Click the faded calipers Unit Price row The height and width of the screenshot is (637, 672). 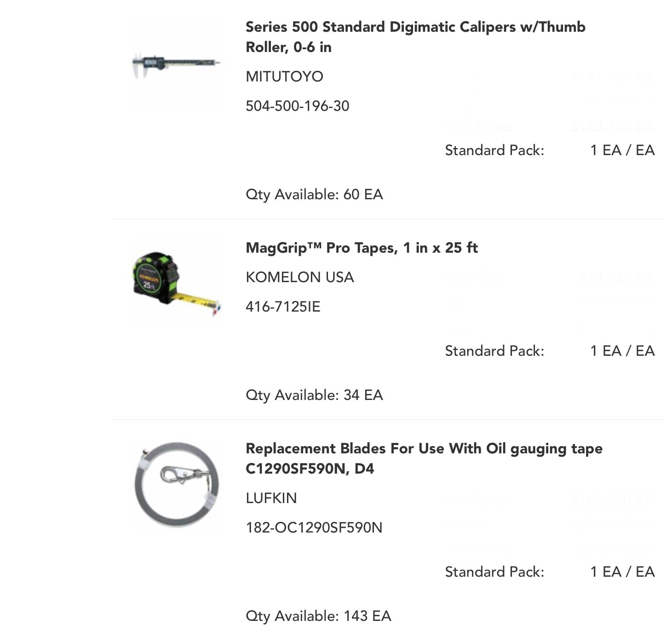click(x=550, y=126)
